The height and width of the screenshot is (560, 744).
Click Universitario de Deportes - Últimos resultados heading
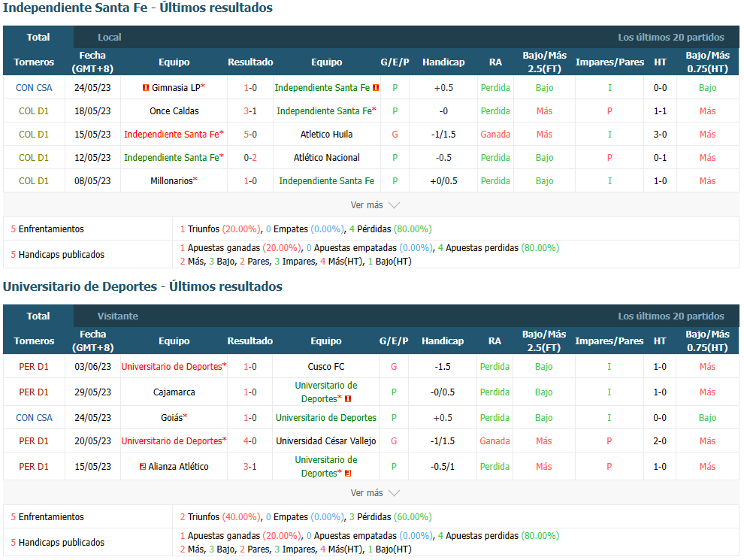coord(142,286)
